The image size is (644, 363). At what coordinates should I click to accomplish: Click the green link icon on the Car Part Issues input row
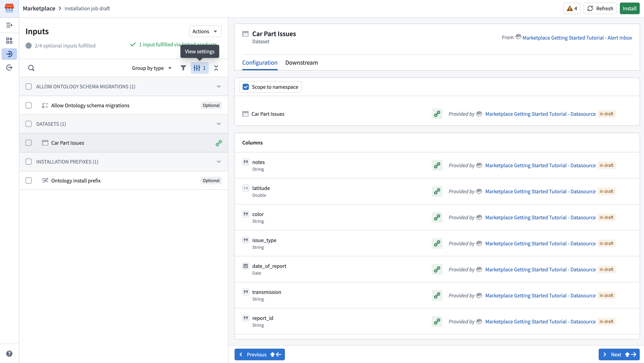[x=219, y=143]
